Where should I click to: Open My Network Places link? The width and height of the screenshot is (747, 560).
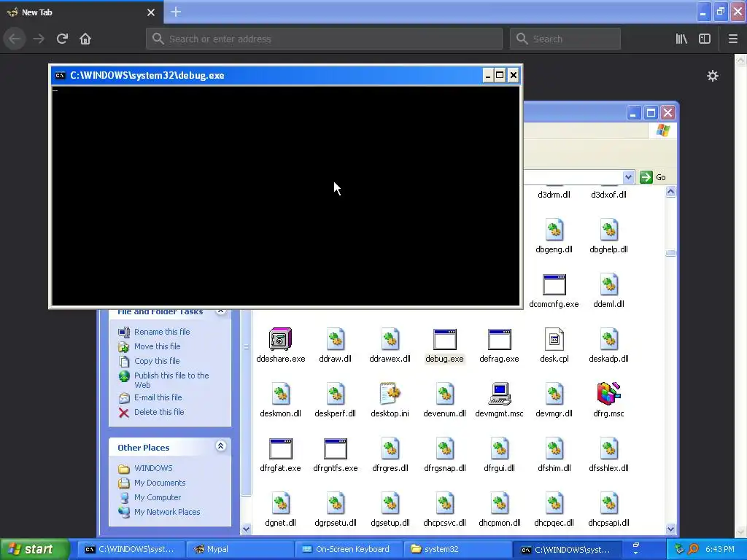(167, 512)
